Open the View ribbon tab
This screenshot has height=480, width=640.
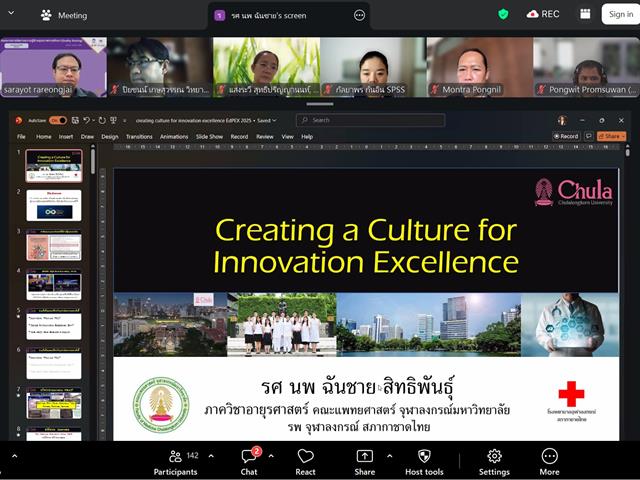tap(287, 137)
